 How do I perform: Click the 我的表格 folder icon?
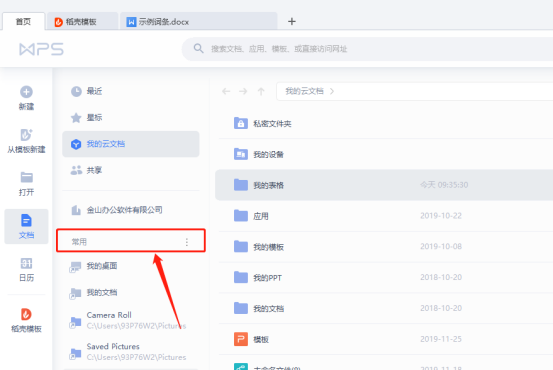tap(241, 185)
